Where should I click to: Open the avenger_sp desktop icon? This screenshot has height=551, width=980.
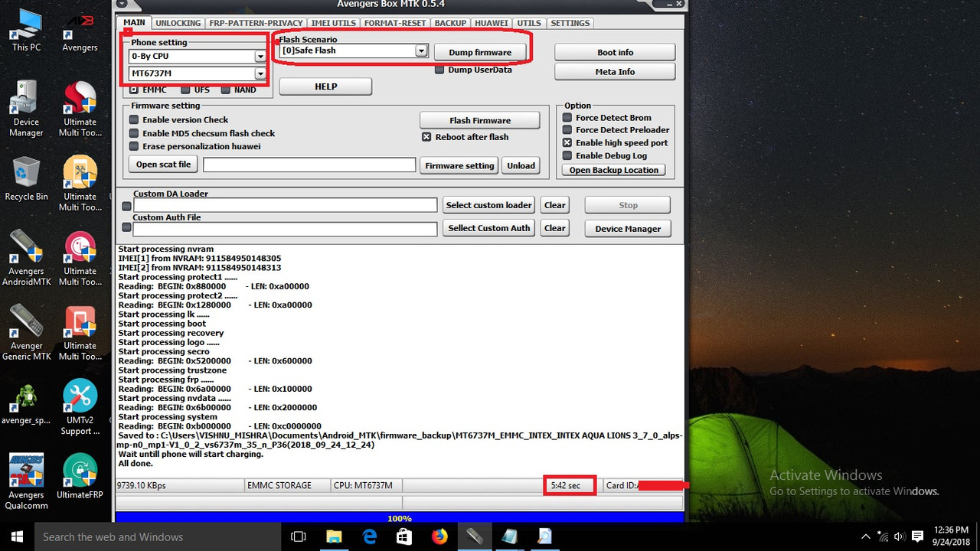coord(26,404)
